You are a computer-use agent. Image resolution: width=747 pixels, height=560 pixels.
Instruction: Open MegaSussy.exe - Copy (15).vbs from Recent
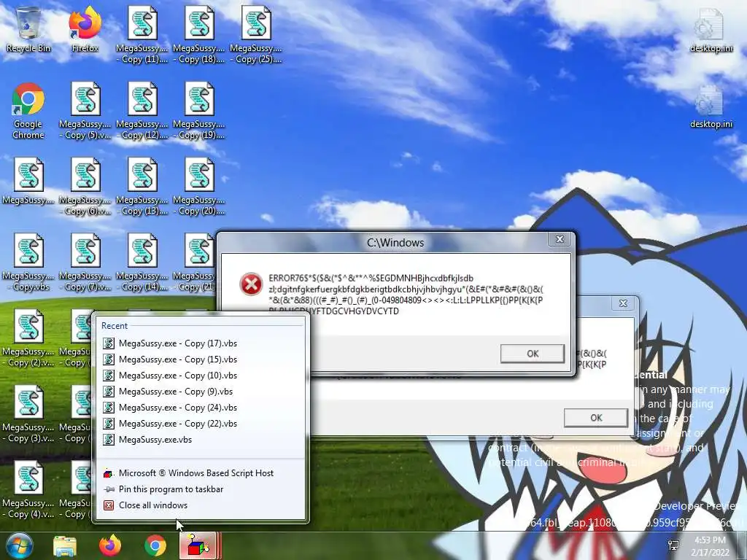[201, 359]
